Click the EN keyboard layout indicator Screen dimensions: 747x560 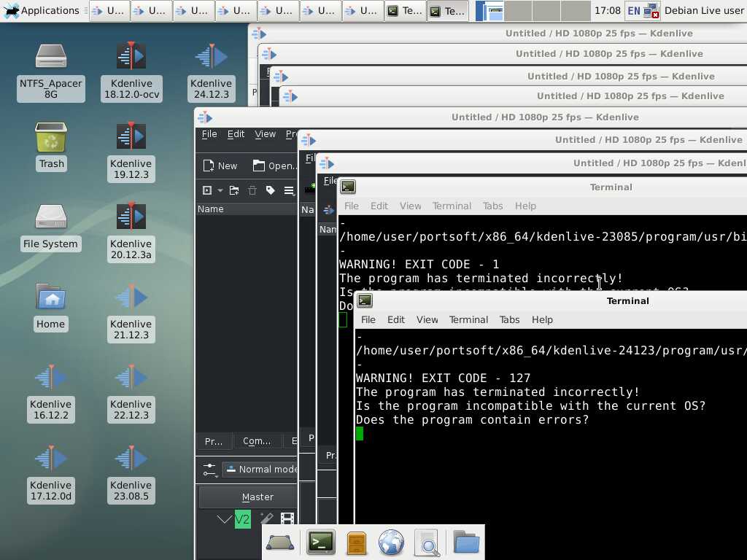point(634,10)
